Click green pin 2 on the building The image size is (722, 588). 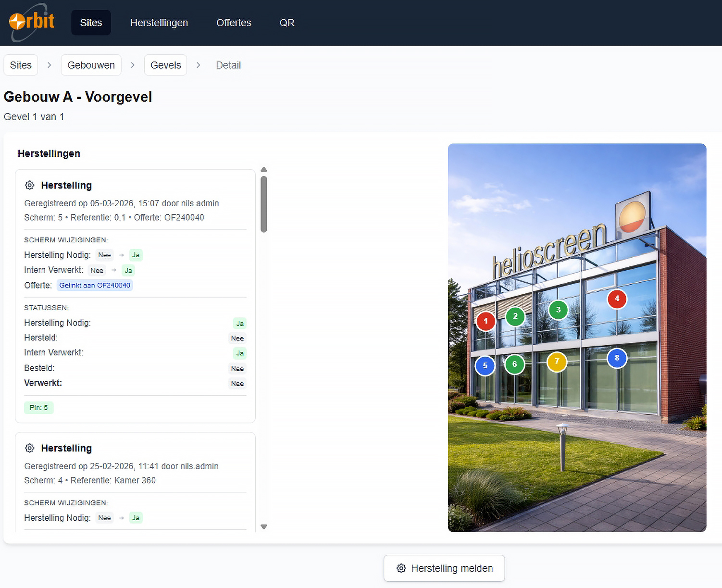point(515,316)
